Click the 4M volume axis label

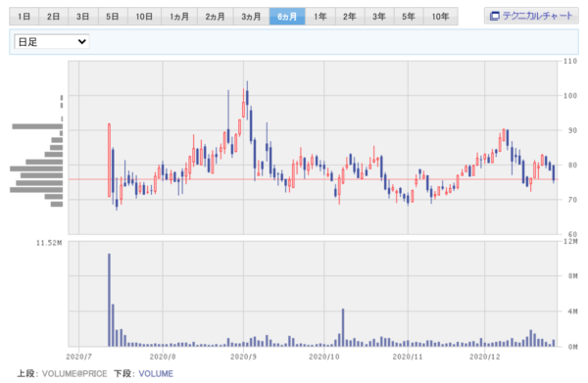point(572,311)
